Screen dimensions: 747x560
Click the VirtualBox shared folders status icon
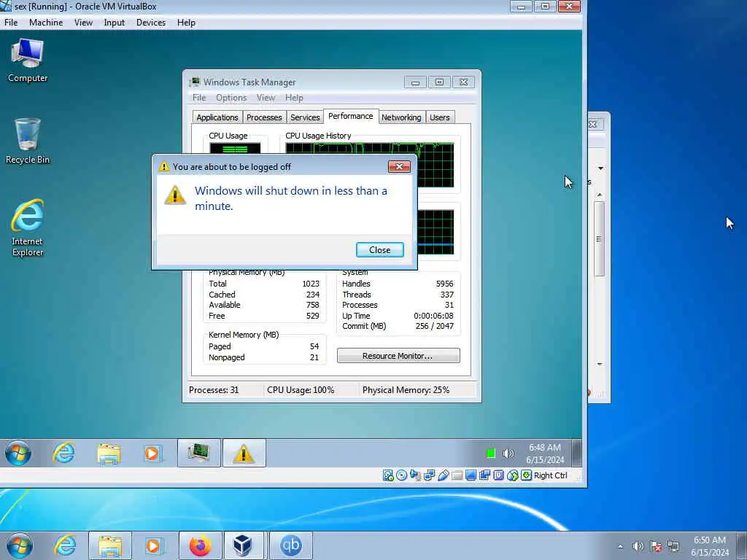[457, 475]
